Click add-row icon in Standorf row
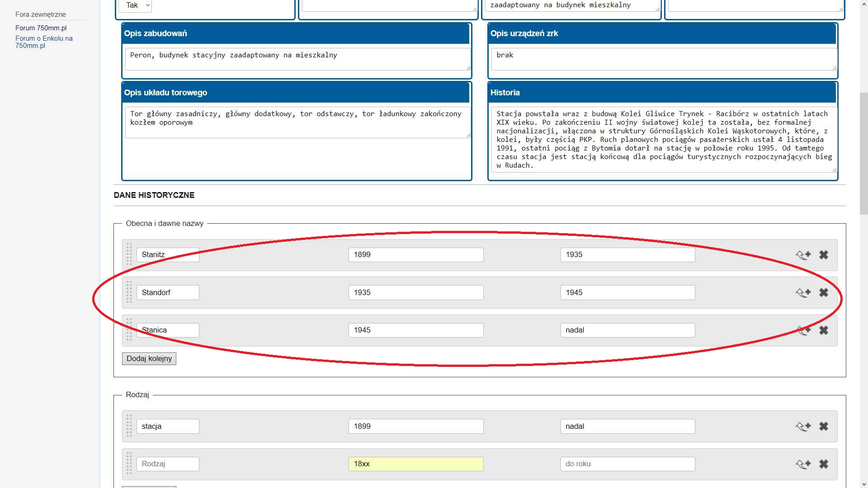868x488 pixels. click(803, 293)
